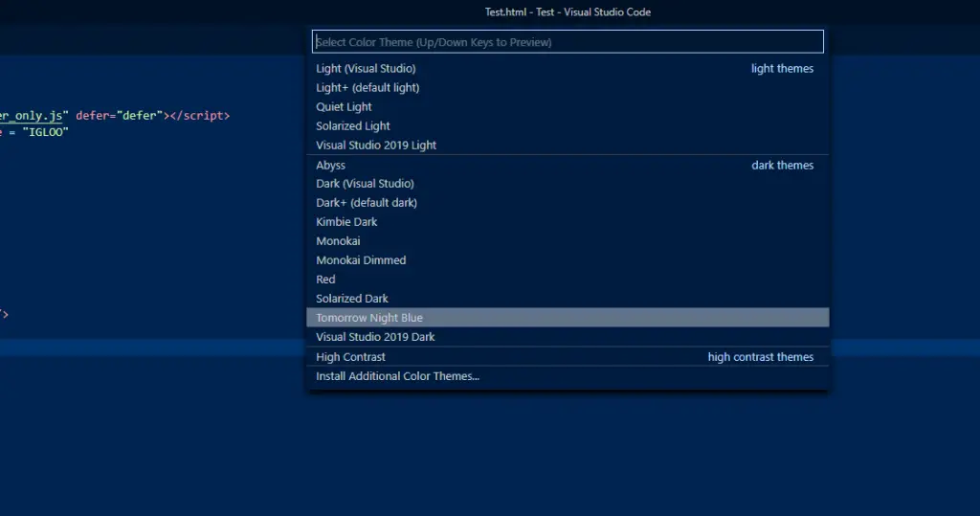Click the closing </script> tag in editor

[x=199, y=116]
